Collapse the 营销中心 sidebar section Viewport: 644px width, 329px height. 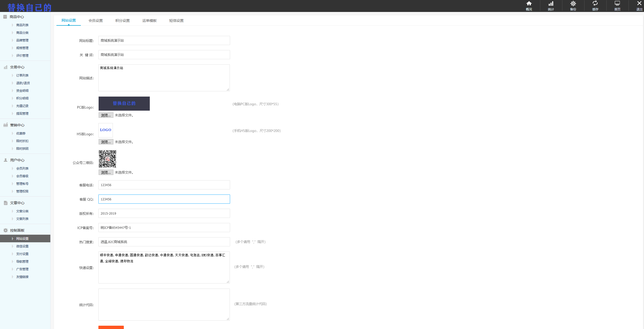17,125
